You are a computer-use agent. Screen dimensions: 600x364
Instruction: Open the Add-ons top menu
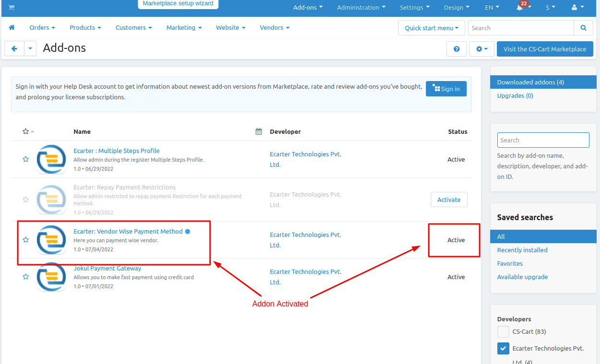click(x=308, y=8)
